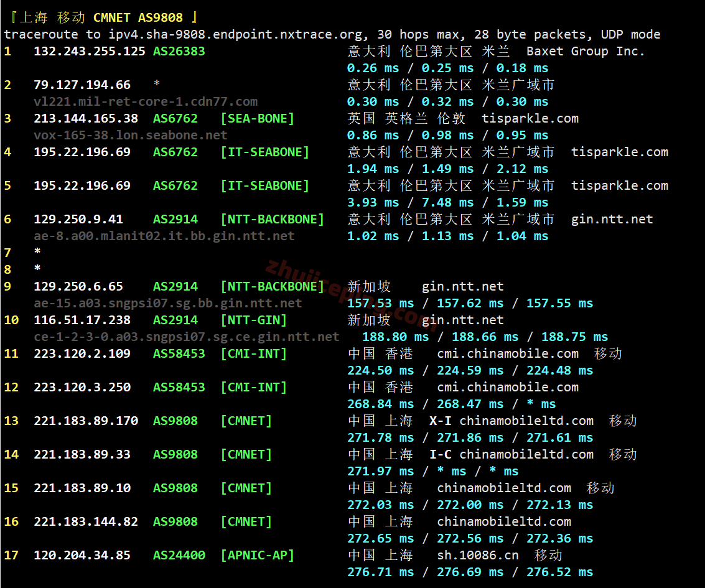705x588 pixels.
Task: Click 195.22.196.69 in hop 4
Action: pyautogui.click(x=82, y=152)
